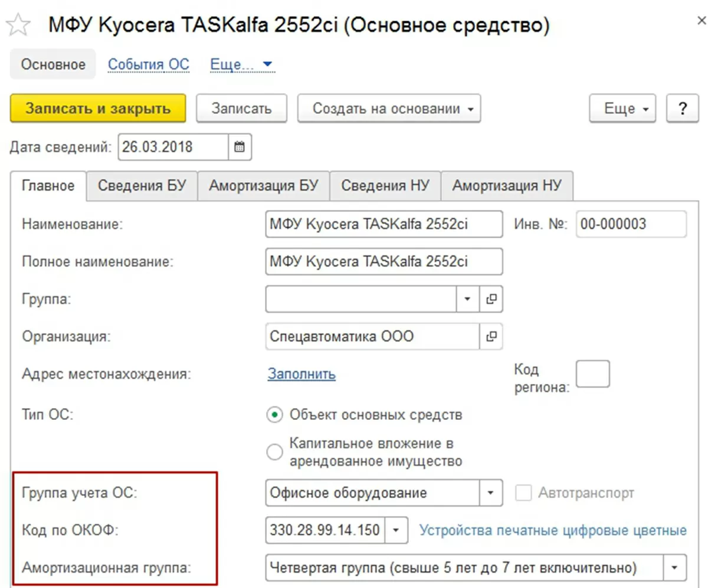
Task: Click the Тип ОС label
Action: pos(47,415)
